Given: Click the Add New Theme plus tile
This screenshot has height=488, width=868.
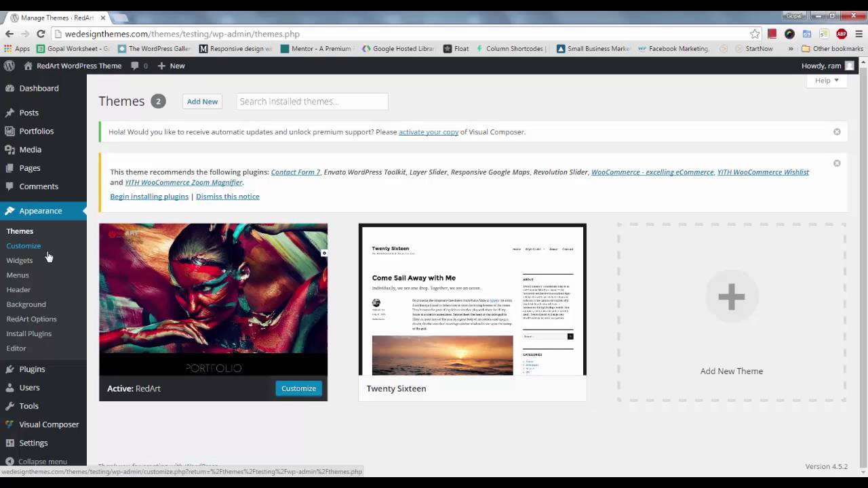Looking at the screenshot, I should coord(732,312).
